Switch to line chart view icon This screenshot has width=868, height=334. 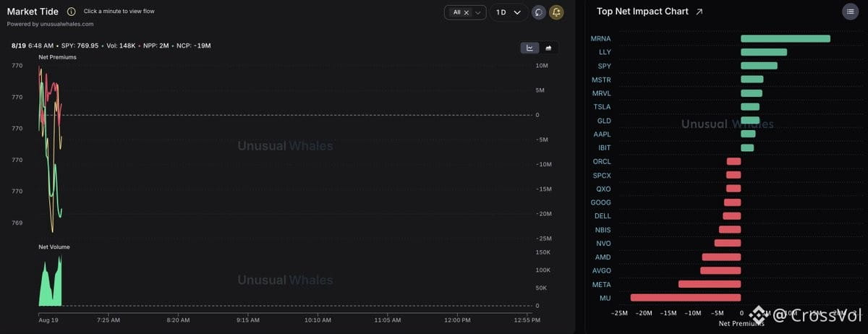[x=529, y=48]
